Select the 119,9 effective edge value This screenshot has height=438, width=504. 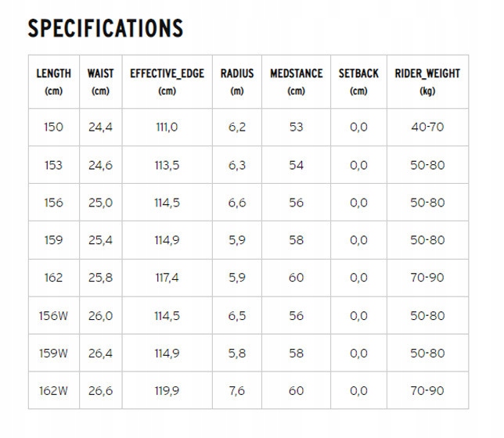tap(167, 390)
